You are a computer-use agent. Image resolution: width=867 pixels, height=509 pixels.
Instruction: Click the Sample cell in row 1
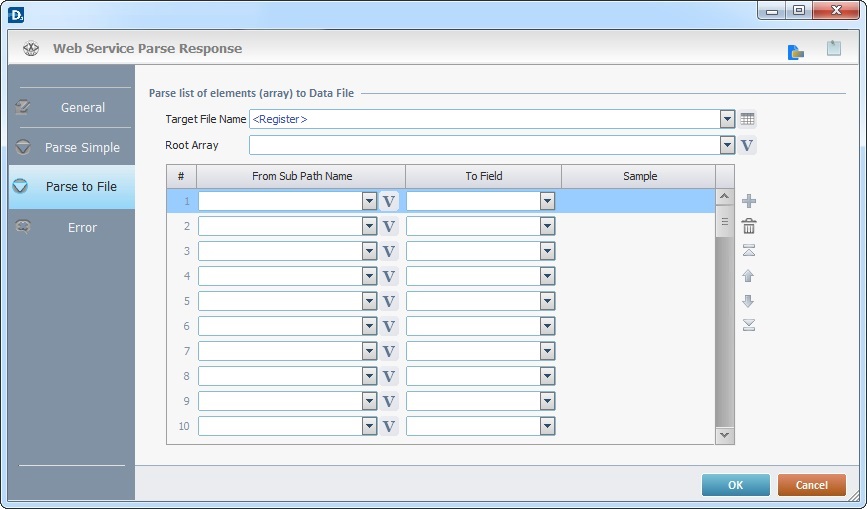click(x=638, y=201)
